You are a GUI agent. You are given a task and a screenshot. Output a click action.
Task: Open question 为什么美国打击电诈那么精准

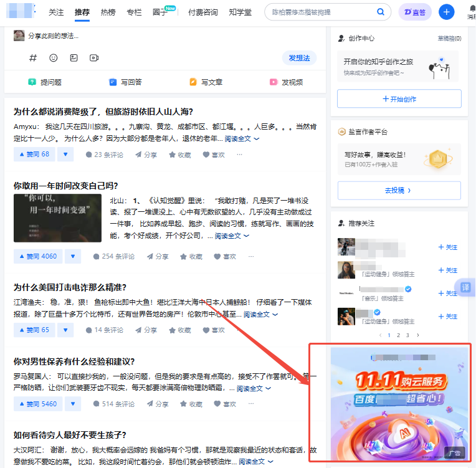tap(70, 287)
